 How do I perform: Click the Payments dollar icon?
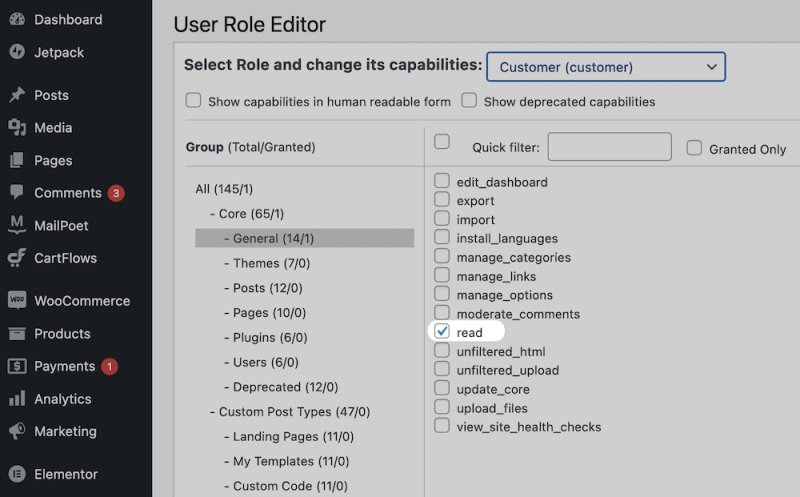(17, 366)
